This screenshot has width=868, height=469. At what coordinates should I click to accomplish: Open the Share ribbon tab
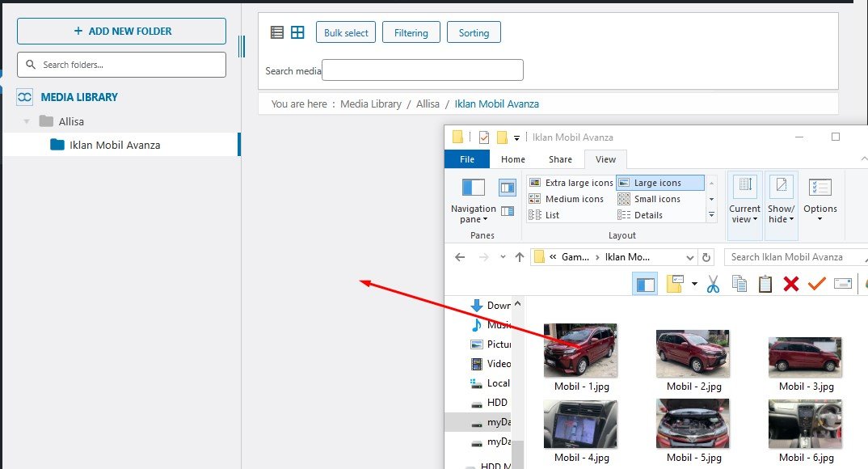coord(559,159)
